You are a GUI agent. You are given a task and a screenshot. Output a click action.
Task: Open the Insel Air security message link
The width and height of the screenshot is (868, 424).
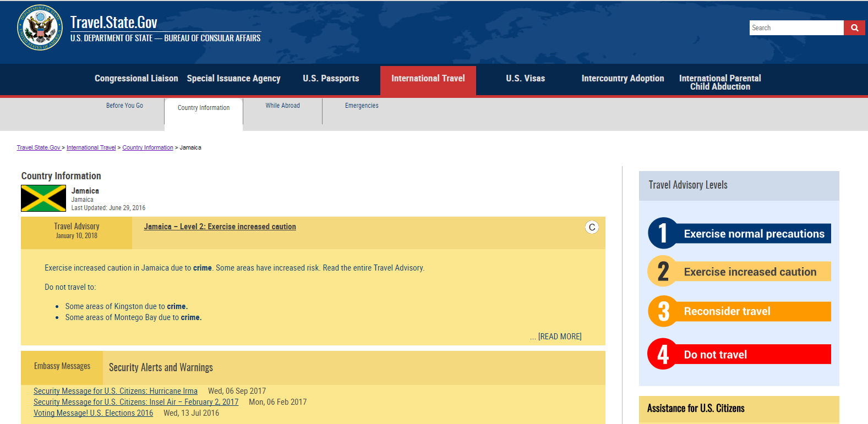(136, 402)
